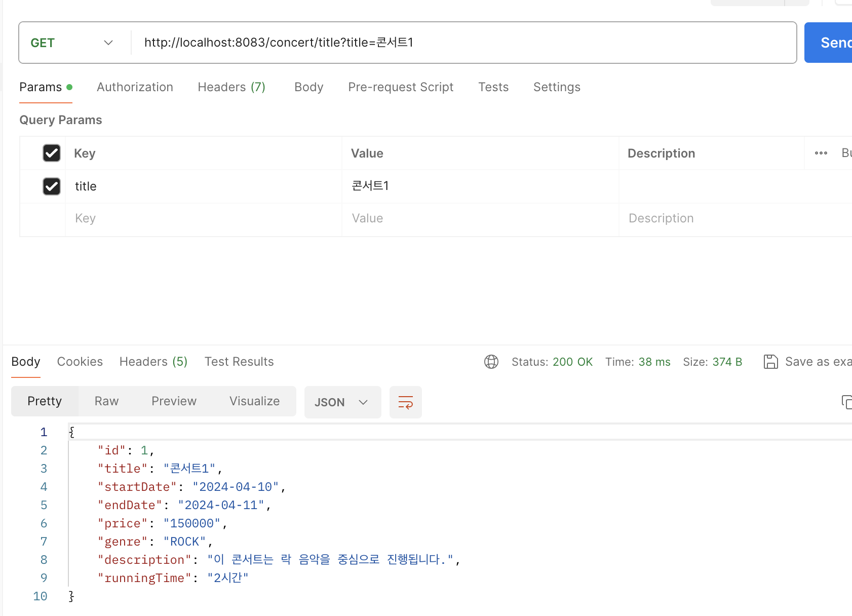Click the "price" value 150000

click(192, 523)
